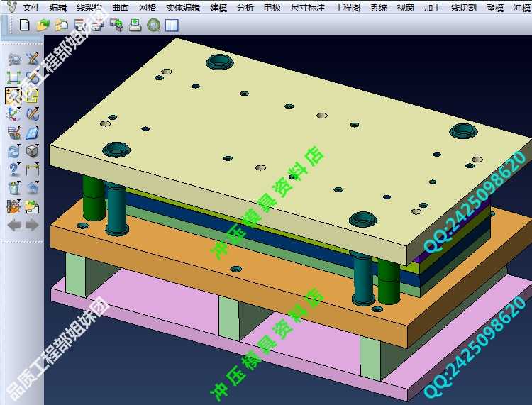Open the 文件 menu
This screenshot has height=405, width=532.
[31, 8]
